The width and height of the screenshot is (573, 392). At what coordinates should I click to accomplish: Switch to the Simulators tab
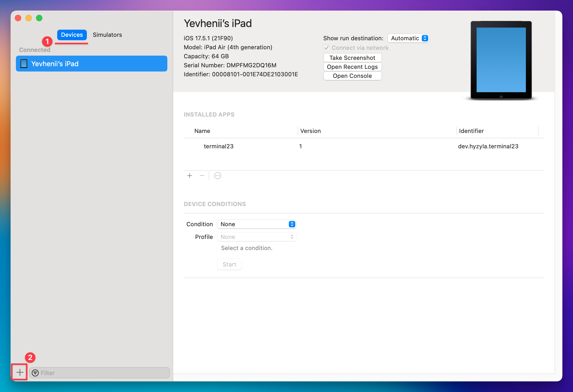point(107,35)
